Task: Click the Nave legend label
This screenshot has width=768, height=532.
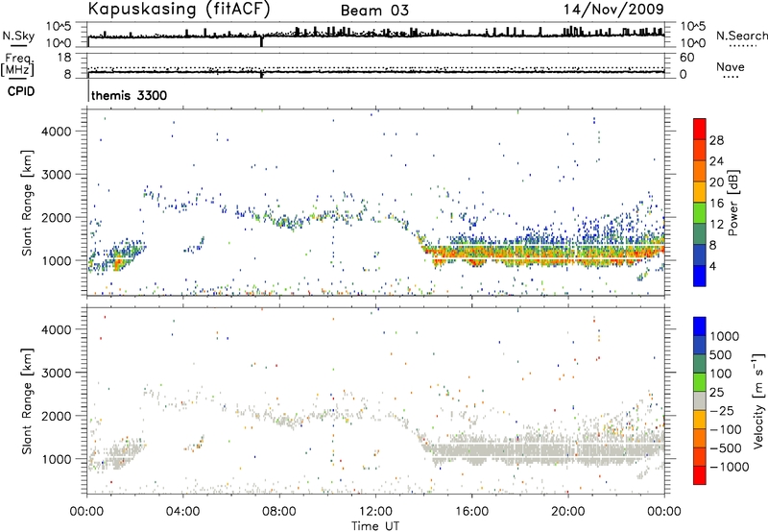Action: point(731,66)
